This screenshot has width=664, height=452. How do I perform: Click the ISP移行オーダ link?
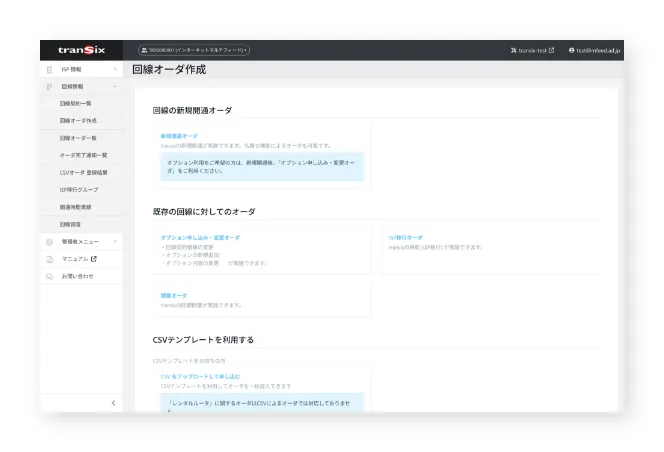pos(405,238)
